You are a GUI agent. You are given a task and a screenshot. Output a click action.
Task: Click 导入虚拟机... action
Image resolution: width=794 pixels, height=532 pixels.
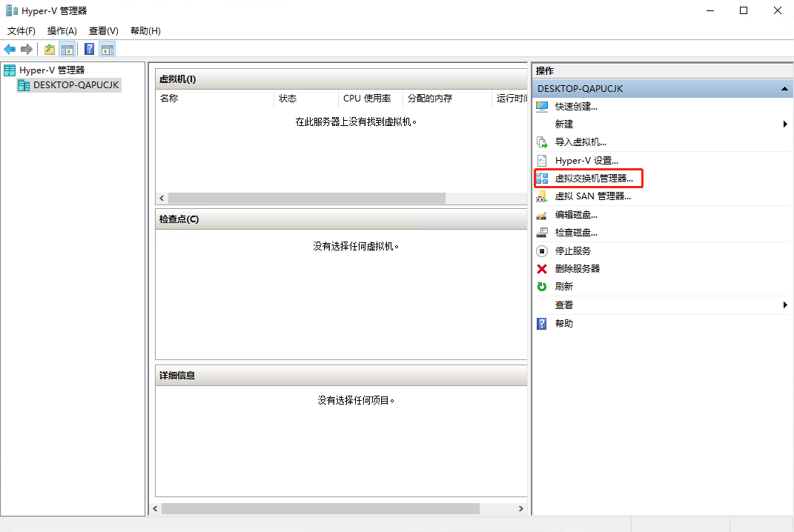(580, 142)
